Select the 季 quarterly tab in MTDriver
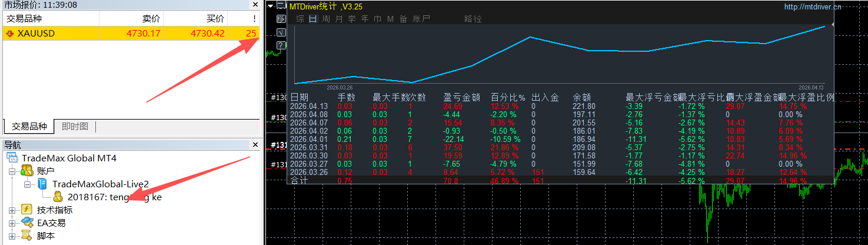Screen dimensions: 868x245 tap(352, 19)
